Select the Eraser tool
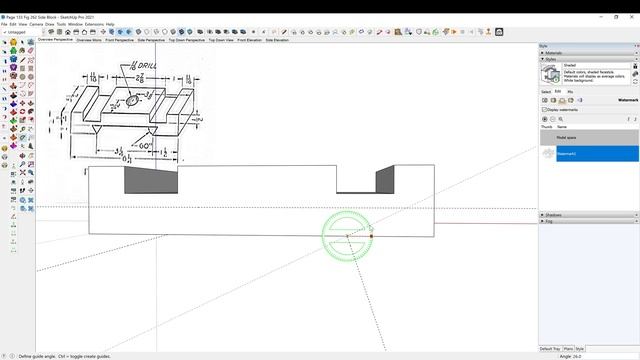Viewport: 640px width, 360px height. (31, 51)
